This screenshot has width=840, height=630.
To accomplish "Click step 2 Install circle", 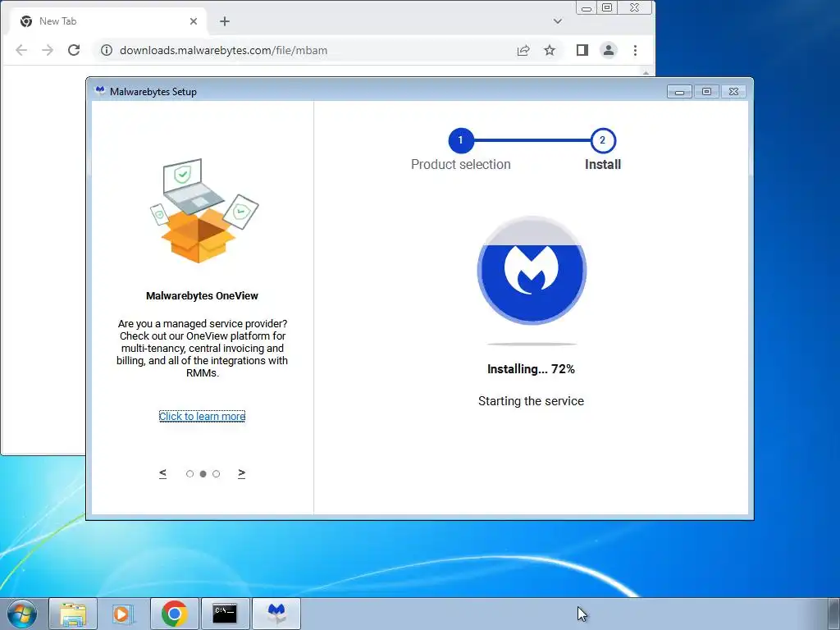I will pyautogui.click(x=603, y=140).
